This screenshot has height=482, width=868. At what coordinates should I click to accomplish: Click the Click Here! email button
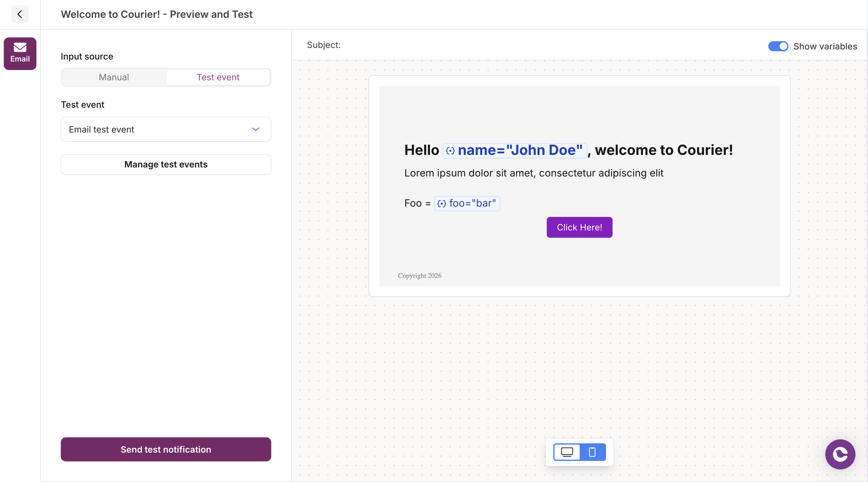click(x=579, y=227)
